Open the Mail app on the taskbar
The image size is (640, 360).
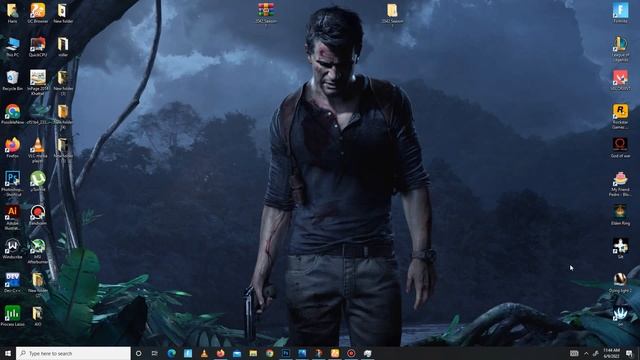coord(237,353)
